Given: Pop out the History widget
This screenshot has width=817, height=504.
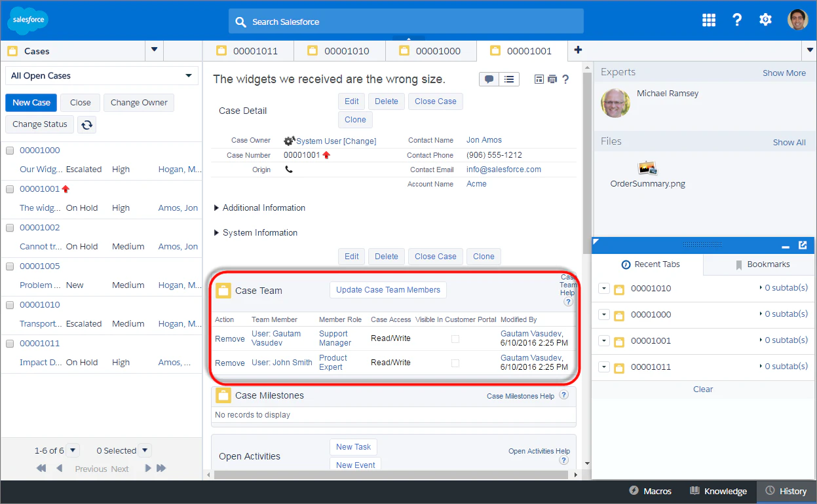Looking at the screenshot, I should click(x=803, y=245).
